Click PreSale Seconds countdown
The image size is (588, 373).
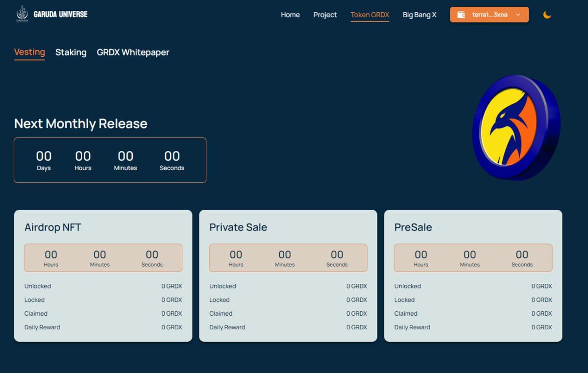pos(522,254)
